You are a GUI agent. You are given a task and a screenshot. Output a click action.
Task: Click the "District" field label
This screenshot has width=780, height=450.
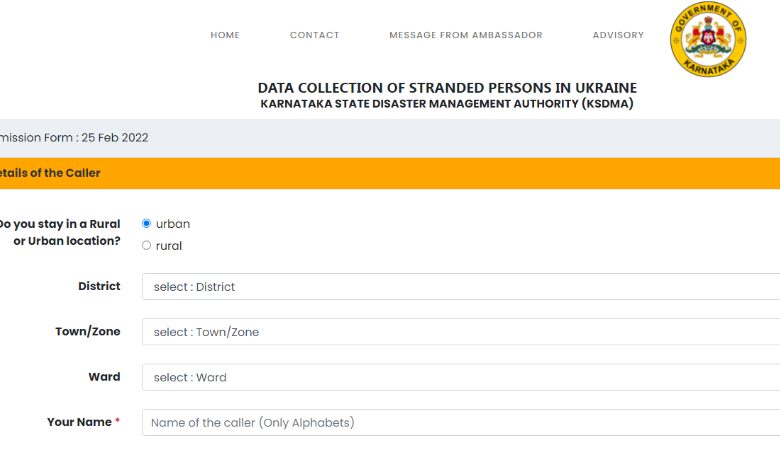pos(99,286)
